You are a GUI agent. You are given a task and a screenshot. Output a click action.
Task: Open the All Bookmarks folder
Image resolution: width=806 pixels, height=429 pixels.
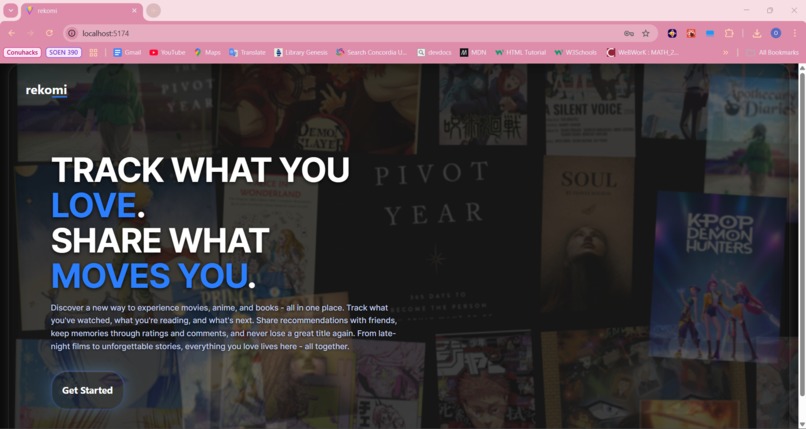(x=772, y=52)
